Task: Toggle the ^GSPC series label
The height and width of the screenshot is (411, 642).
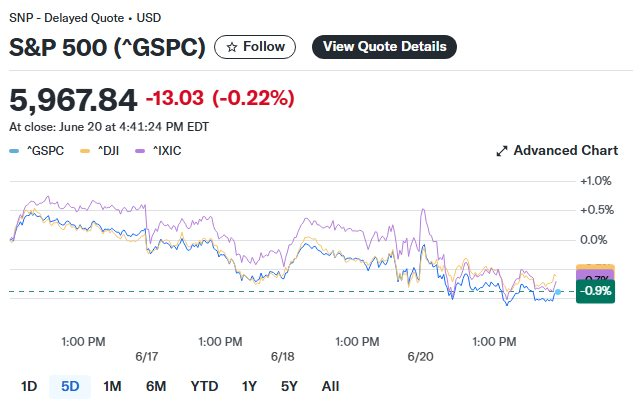Action: tap(47, 150)
